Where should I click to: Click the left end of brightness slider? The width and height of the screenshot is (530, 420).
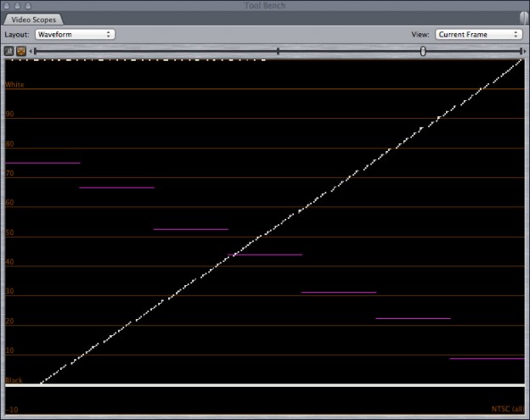point(34,51)
